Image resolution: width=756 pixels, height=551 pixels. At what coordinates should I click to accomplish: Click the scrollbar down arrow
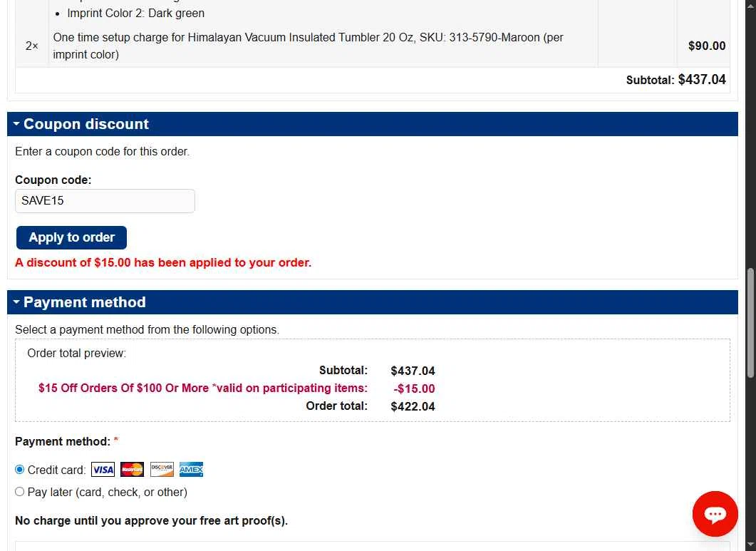coord(750,545)
